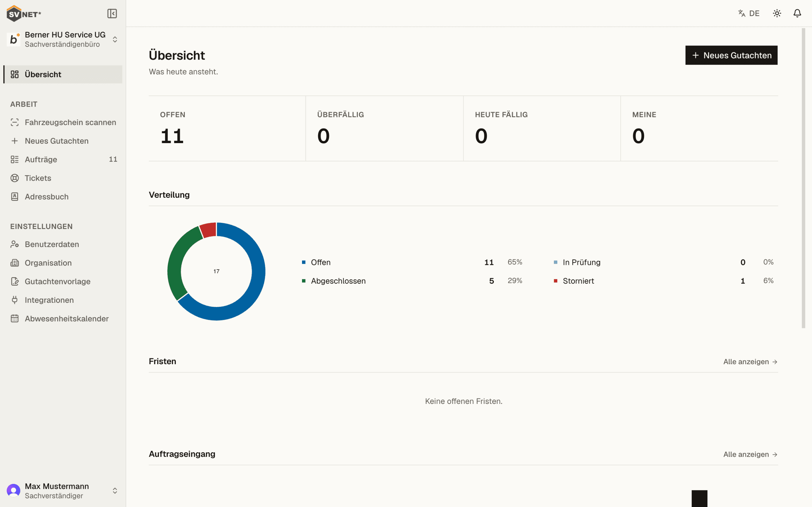Toggle light/dark theme sun icon
Image resolution: width=812 pixels, height=507 pixels.
777,13
